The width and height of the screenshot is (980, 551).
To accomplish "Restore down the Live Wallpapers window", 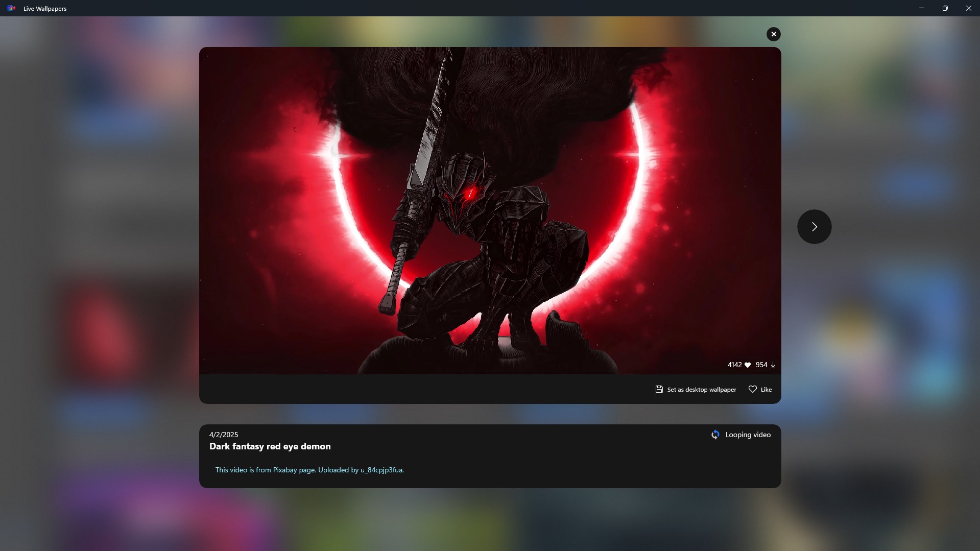I will 945,8.
